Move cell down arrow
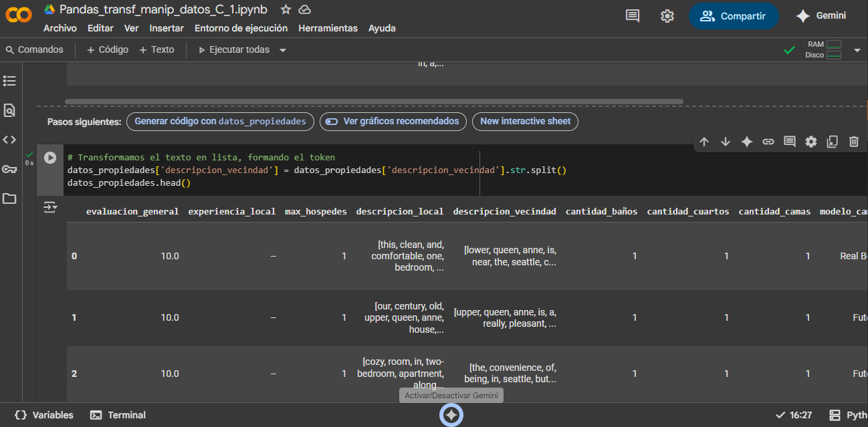 (726, 142)
